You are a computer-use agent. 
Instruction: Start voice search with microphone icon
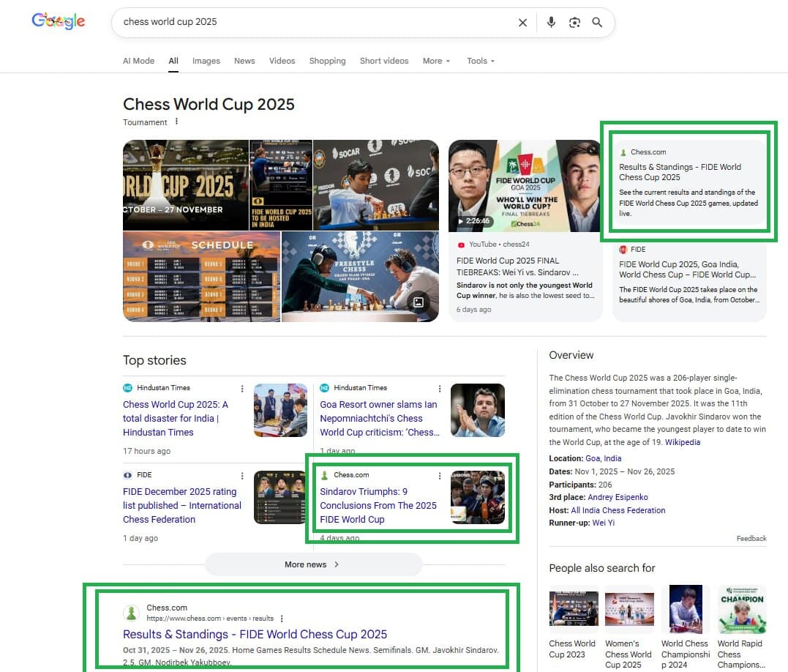(x=551, y=22)
